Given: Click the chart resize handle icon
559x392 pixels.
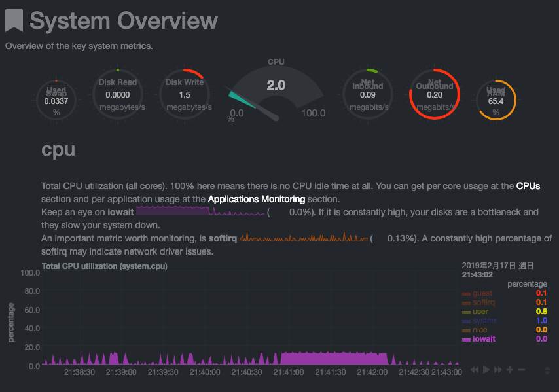Looking at the screenshot, I should pos(547,370).
